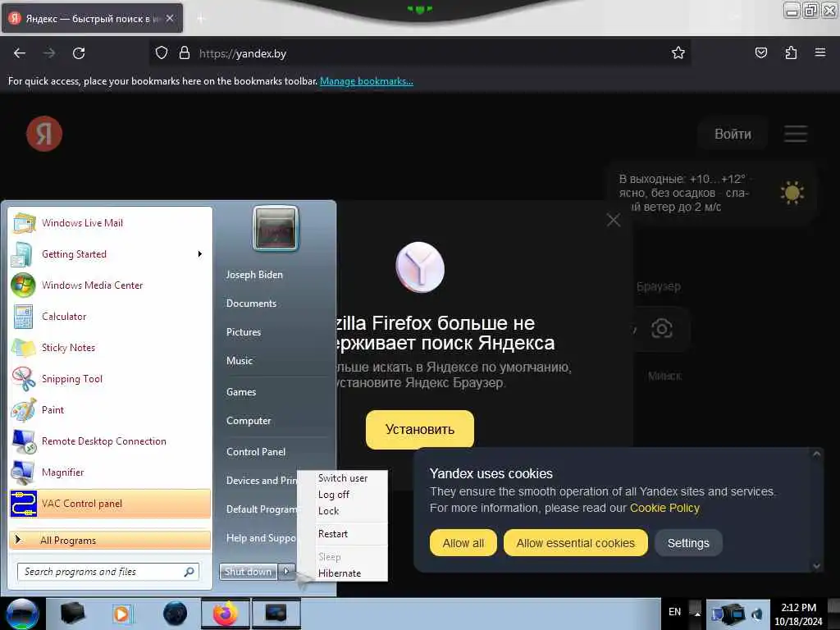Viewport: 840px width, 630px height.
Task: Open Pictures from Start menu
Action: pos(244,332)
